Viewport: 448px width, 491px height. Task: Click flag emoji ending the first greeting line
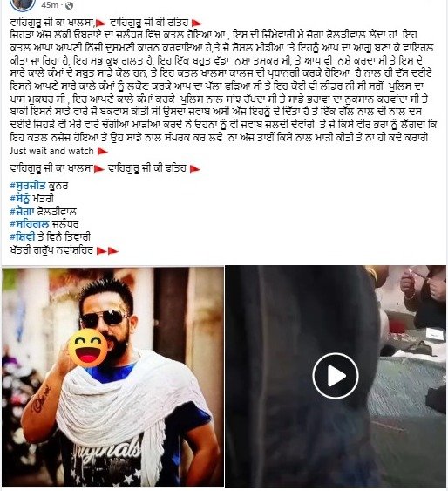196,24
